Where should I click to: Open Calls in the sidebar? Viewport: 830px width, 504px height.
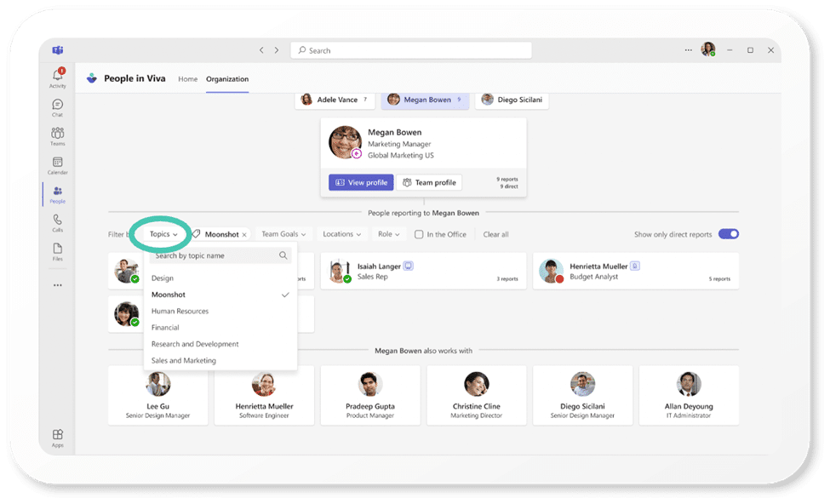pyautogui.click(x=58, y=223)
